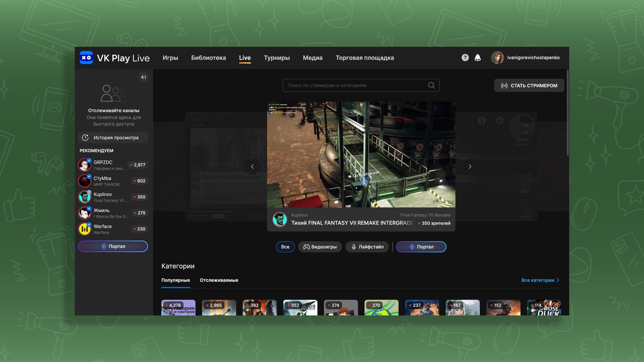Screen dimensions: 644x362
Task: Click the Kuplinov avatar in the sidebar
Action: [x=85, y=197]
